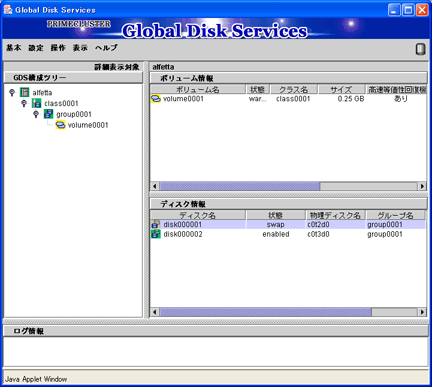Select the disk000002 row name
This screenshot has width=432, height=387.
183,234
